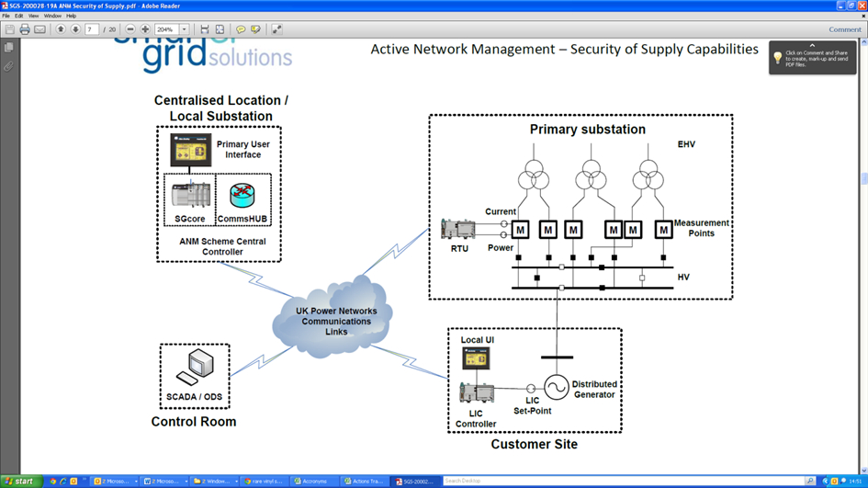Viewport: 868px width, 488px height.
Task: Open the View menu
Action: [x=32, y=16]
